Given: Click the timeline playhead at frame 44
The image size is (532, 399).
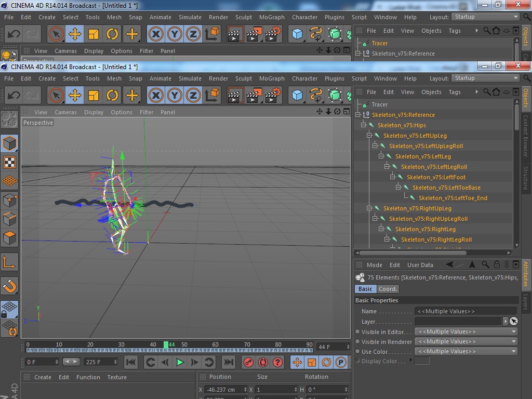Looking at the screenshot, I should 166,345.
